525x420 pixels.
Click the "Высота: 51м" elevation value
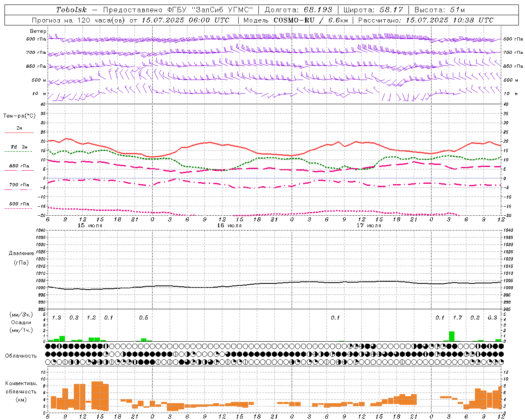coord(439,10)
